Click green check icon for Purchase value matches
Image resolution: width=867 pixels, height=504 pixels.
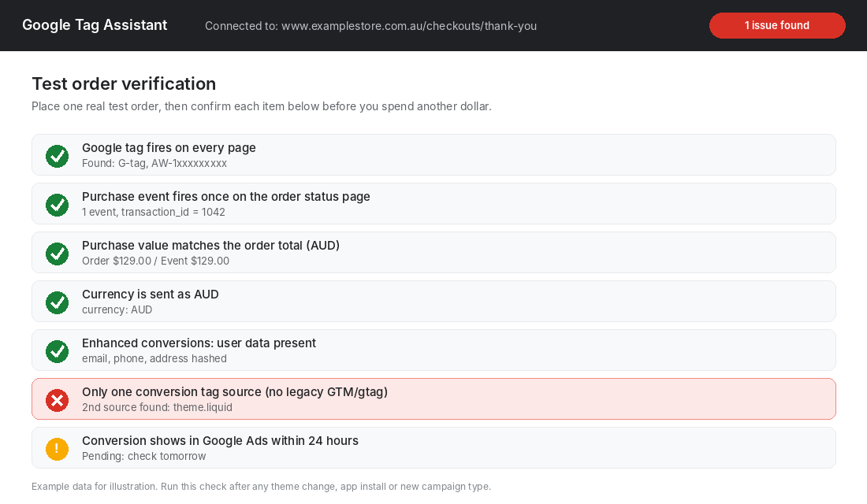(x=57, y=254)
